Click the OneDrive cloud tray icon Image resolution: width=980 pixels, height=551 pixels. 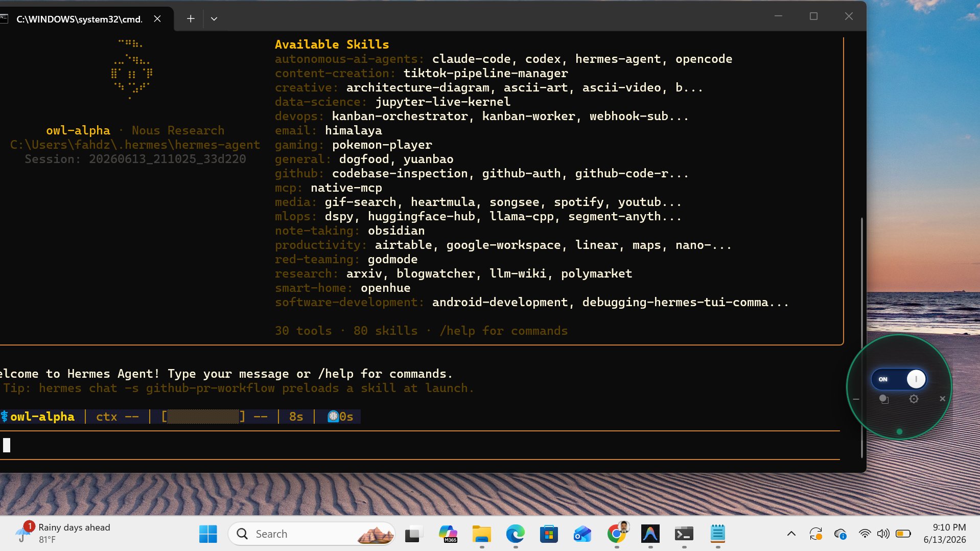[x=841, y=534]
